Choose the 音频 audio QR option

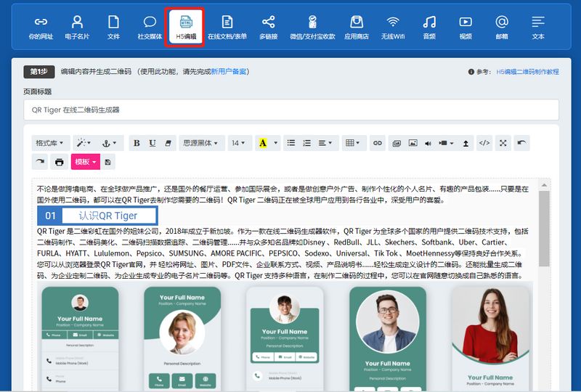429,28
